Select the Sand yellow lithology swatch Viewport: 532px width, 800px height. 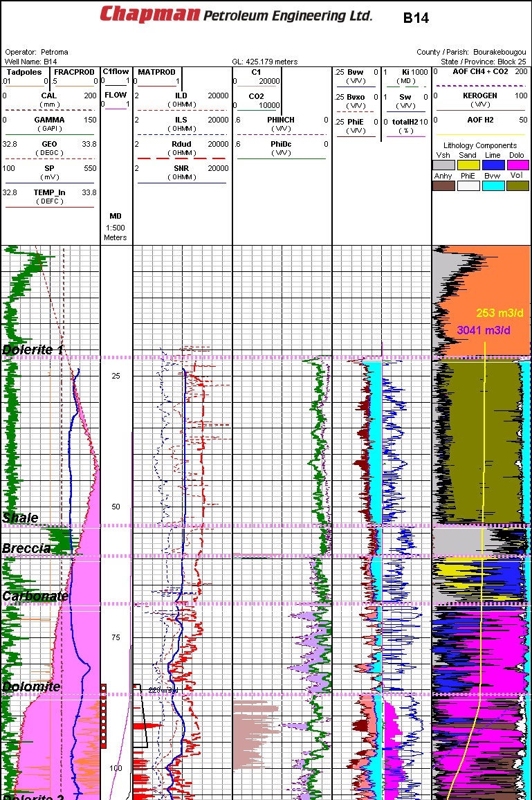(x=468, y=165)
